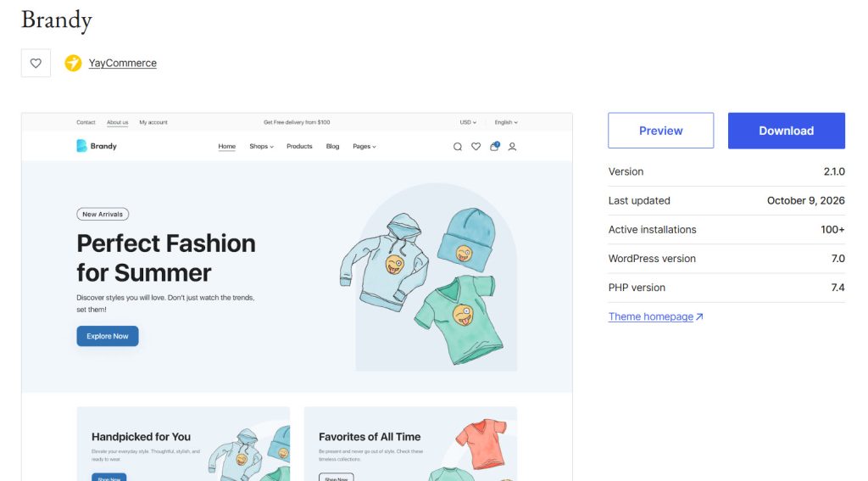868x481 pixels.
Task: Expand the USD currency dropdown
Action: click(468, 122)
